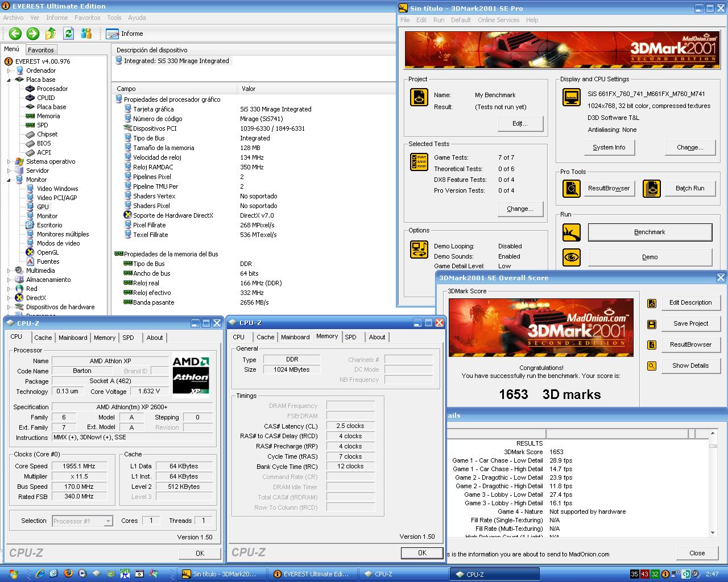Image resolution: width=728 pixels, height=582 pixels.
Task: Switch to SPD tab in CPU-Z memory timings window
Action: tap(351, 337)
